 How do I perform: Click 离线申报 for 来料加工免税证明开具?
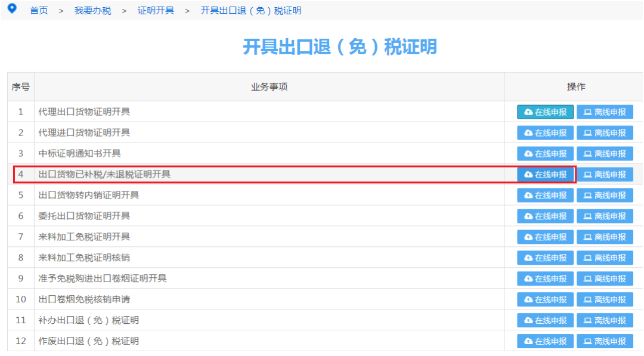click(605, 237)
